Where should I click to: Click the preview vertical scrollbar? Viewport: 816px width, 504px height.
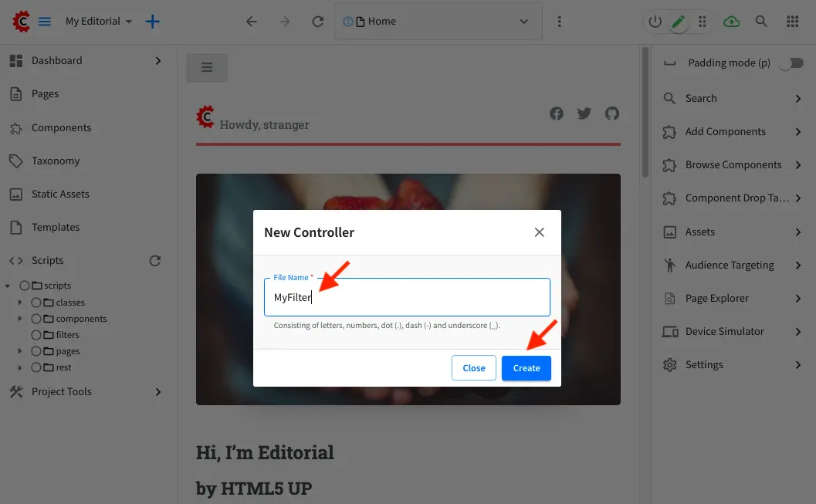tap(645, 113)
